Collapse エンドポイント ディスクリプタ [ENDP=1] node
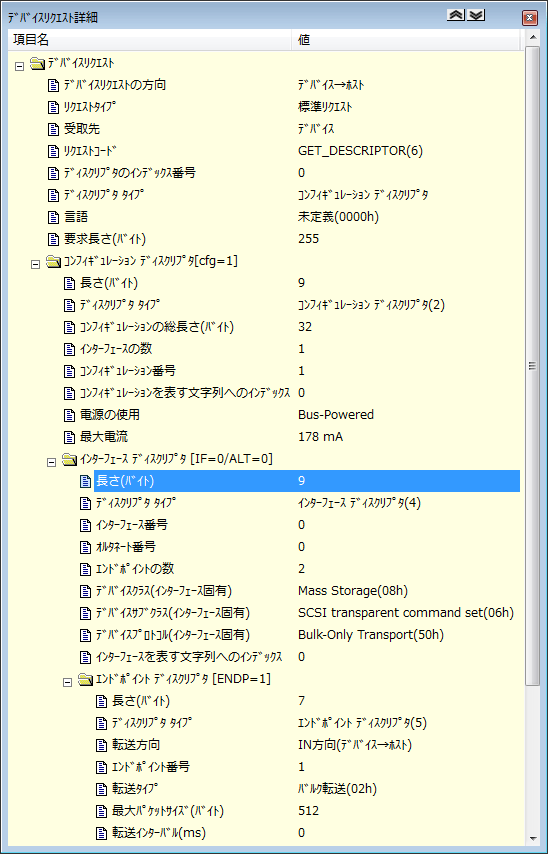The width and height of the screenshot is (548, 854). click(68, 682)
